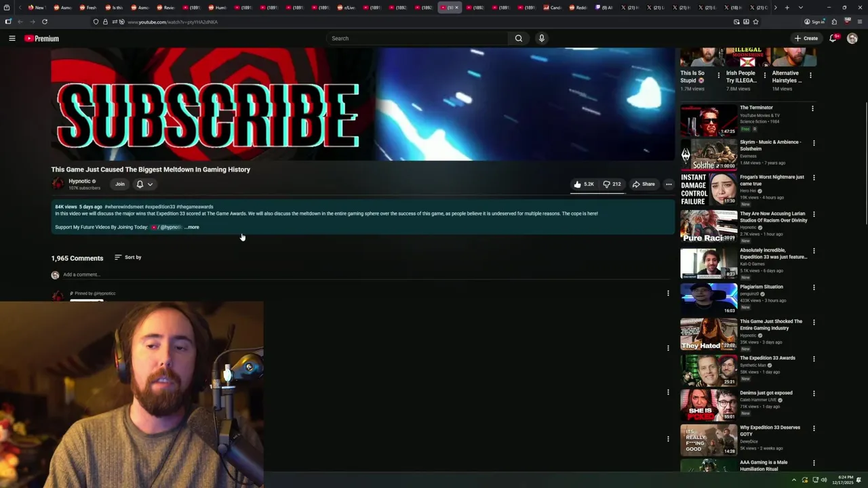Click the #wherewindsmeet hashtag

[123, 207]
